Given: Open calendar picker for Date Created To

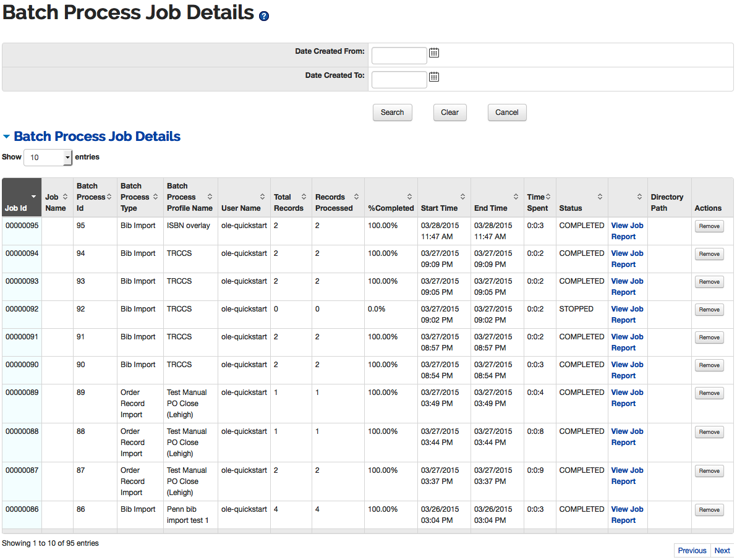Looking at the screenshot, I should coord(434,77).
